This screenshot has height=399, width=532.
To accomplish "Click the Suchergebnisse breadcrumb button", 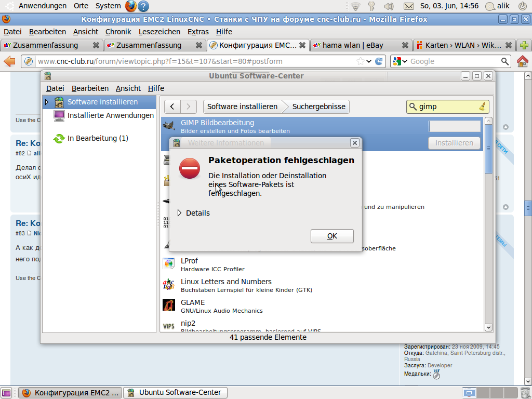I will (x=318, y=107).
